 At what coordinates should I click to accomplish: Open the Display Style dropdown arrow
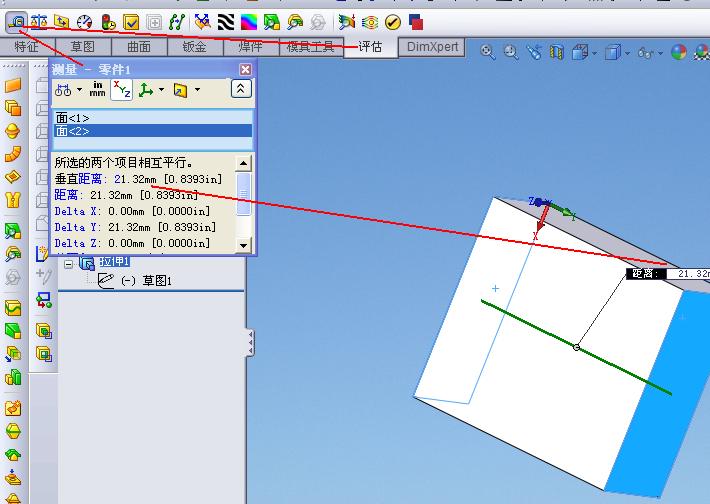pyautogui.click(x=628, y=53)
